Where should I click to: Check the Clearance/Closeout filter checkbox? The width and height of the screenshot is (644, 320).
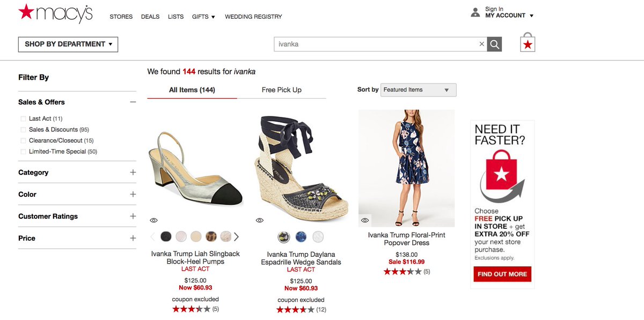tap(23, 140)
